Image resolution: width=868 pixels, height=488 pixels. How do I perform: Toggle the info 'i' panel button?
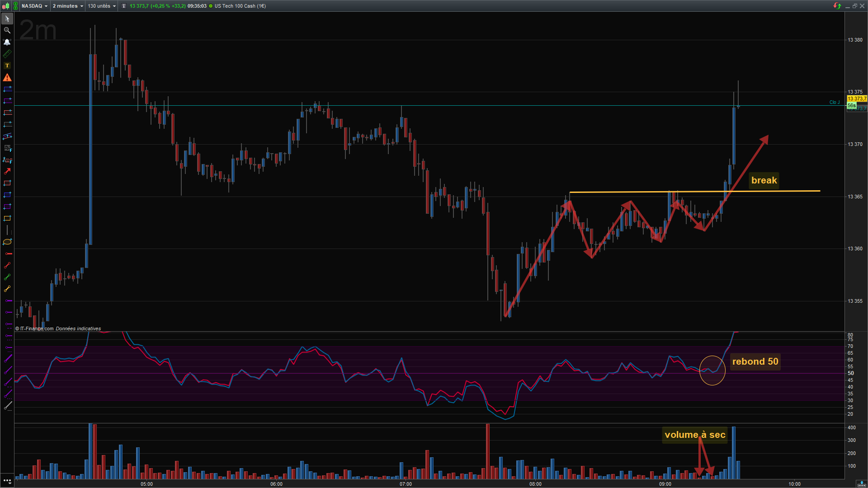pyautogui.click(x=124, y=6)
